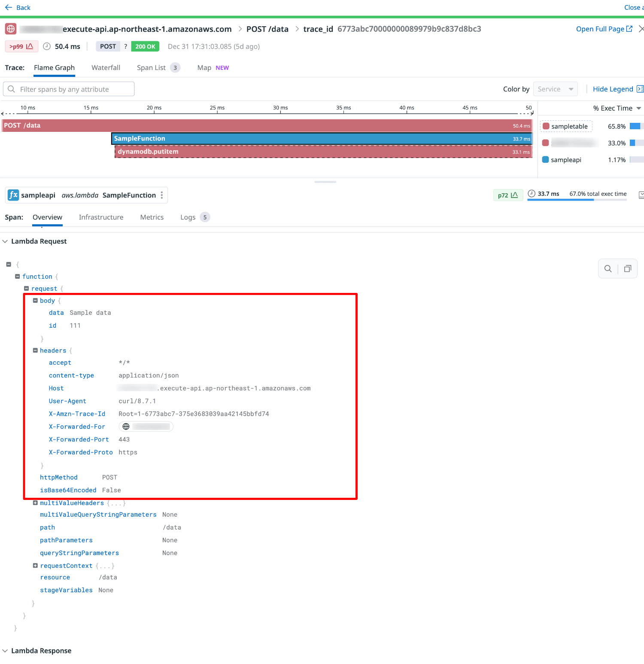
Task: Click the stageVariables key
Action: 66,590
